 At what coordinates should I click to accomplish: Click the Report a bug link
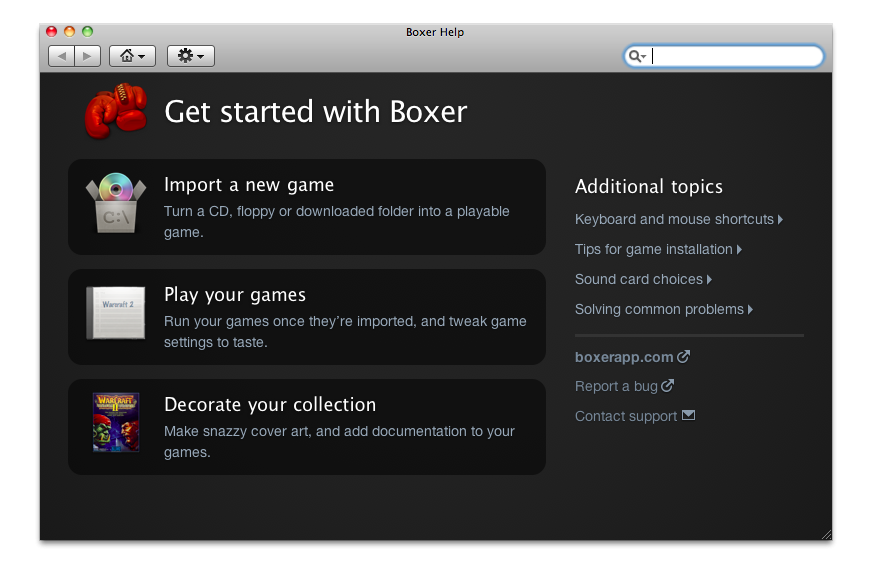coord(617,386)
